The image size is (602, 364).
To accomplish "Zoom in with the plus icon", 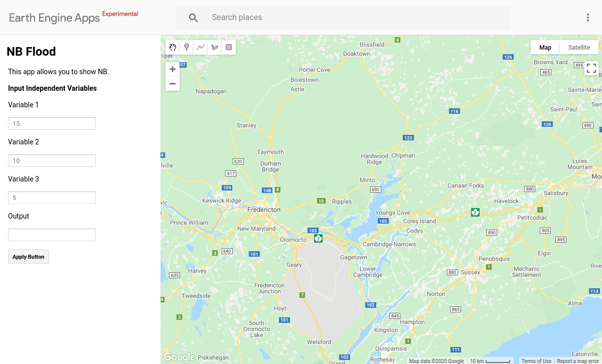I will tap(172, 69).
